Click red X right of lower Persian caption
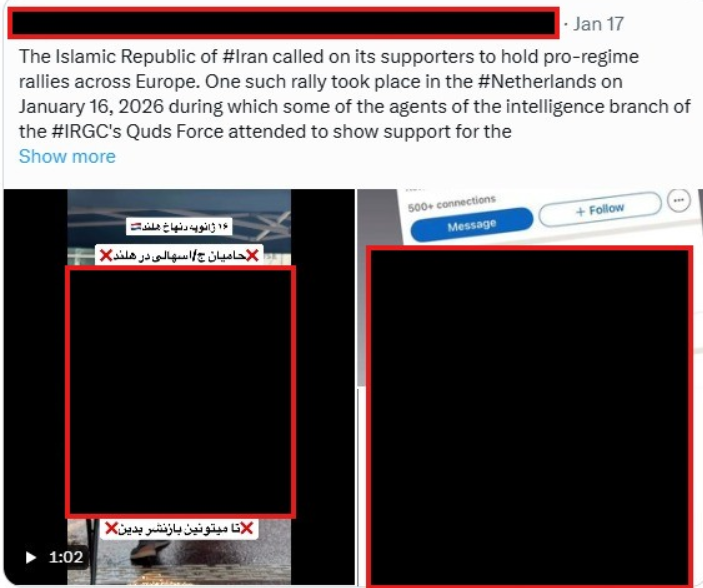 coord(247,528)
